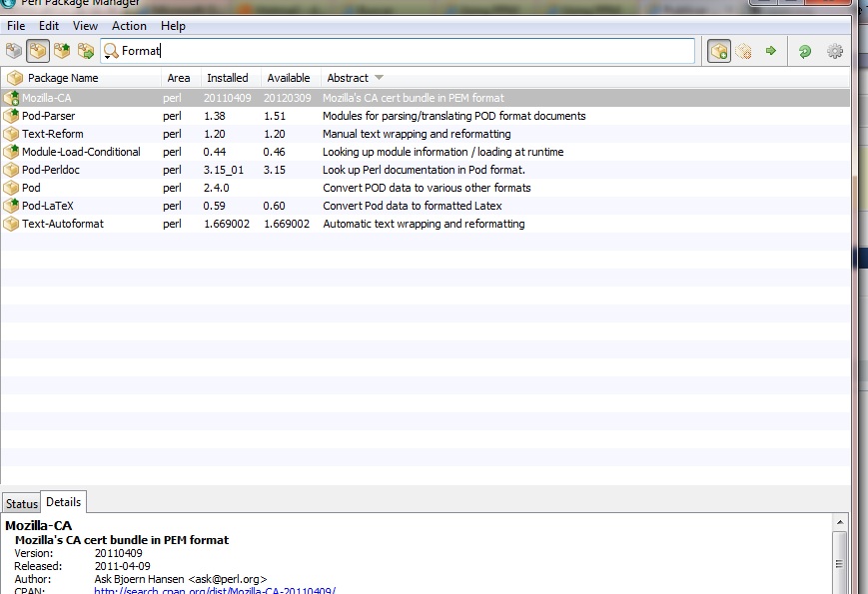
Task: Mark the selected package for removal
Action: pyautogui.click(x=743, y=52)
